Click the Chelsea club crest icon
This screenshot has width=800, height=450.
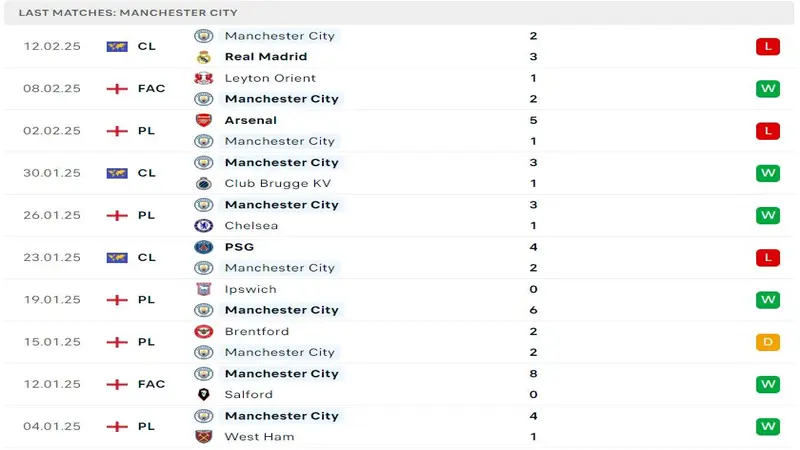tap(204, 225)
